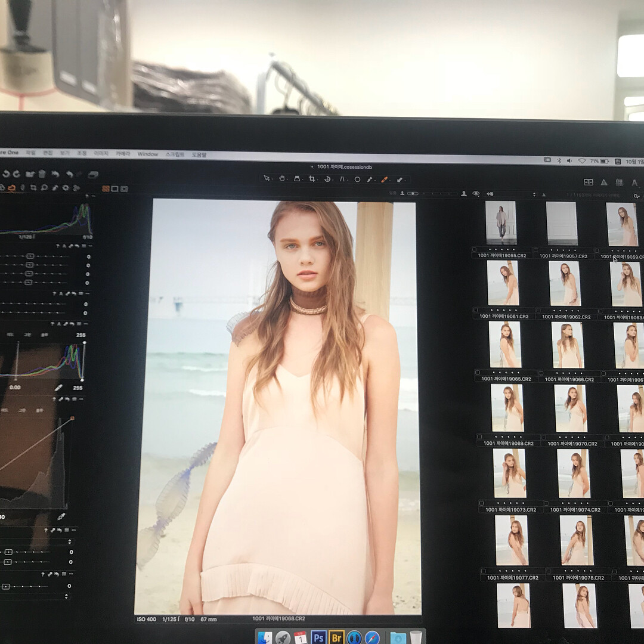Toggle the eye proofing visibility icon
The image size is (644, 644).
[x=476, y=194]
